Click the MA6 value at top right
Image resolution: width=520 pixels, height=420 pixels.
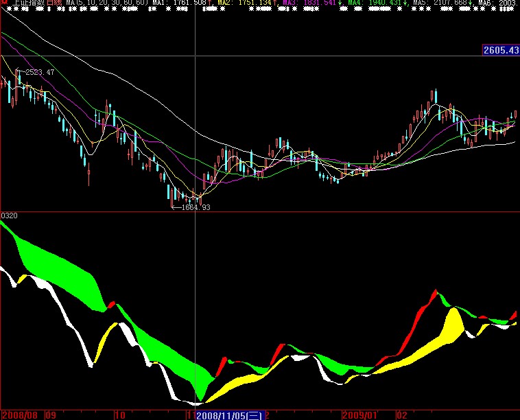tap(499, 2)
